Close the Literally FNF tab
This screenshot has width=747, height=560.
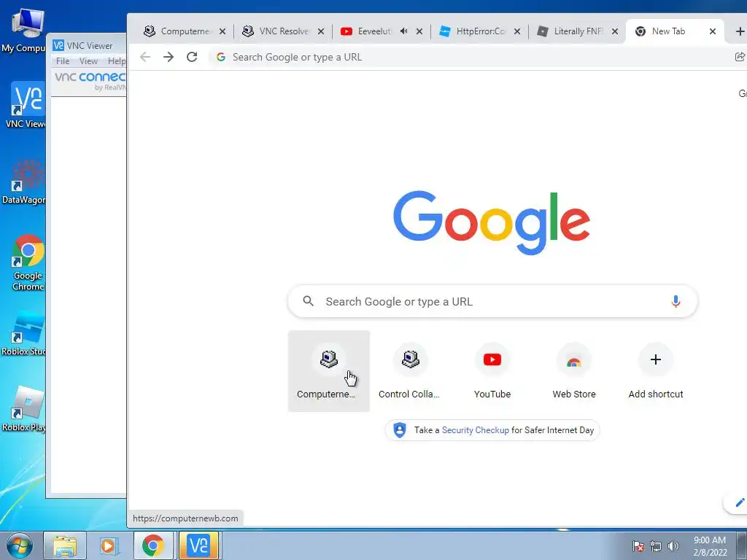point(615,31)
